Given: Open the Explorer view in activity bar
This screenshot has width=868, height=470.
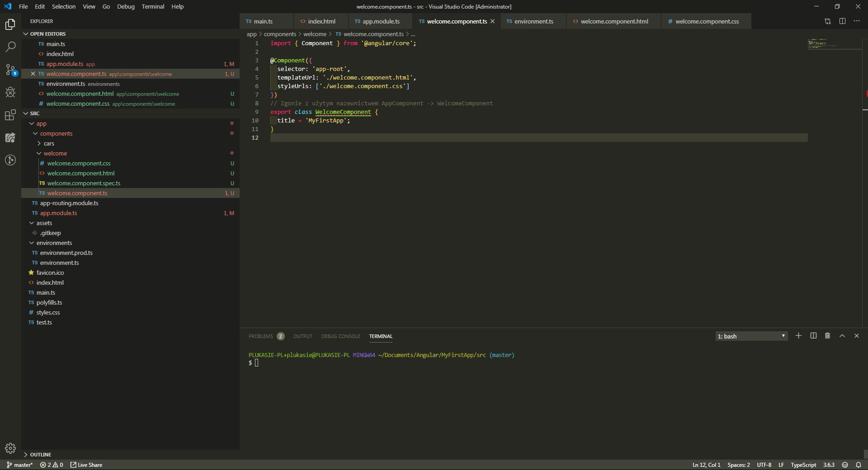Looking at the screenshot, I should 10,24.
